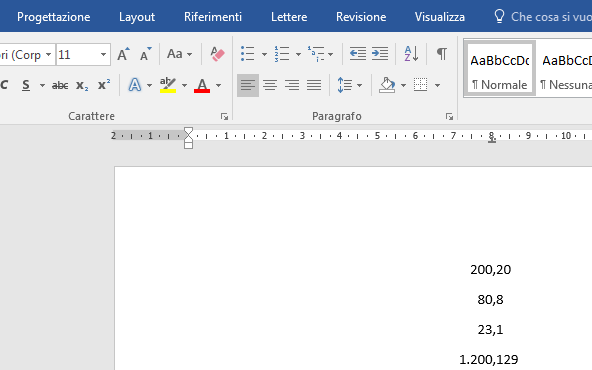
Task: Increase paragraph indent
Action: (x=380, y=54)
